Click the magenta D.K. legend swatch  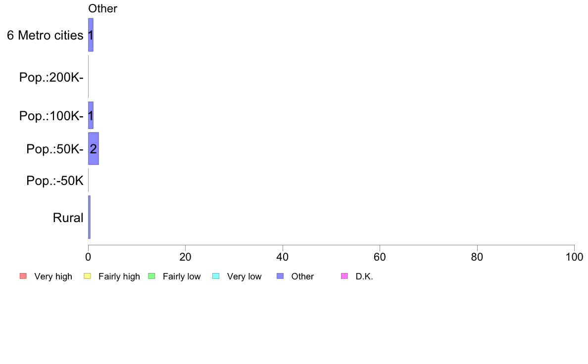click(x=344, y=276)
